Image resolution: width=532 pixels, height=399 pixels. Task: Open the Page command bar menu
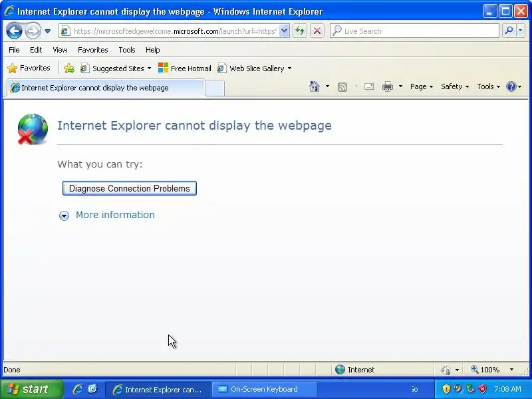coord(422,86)
